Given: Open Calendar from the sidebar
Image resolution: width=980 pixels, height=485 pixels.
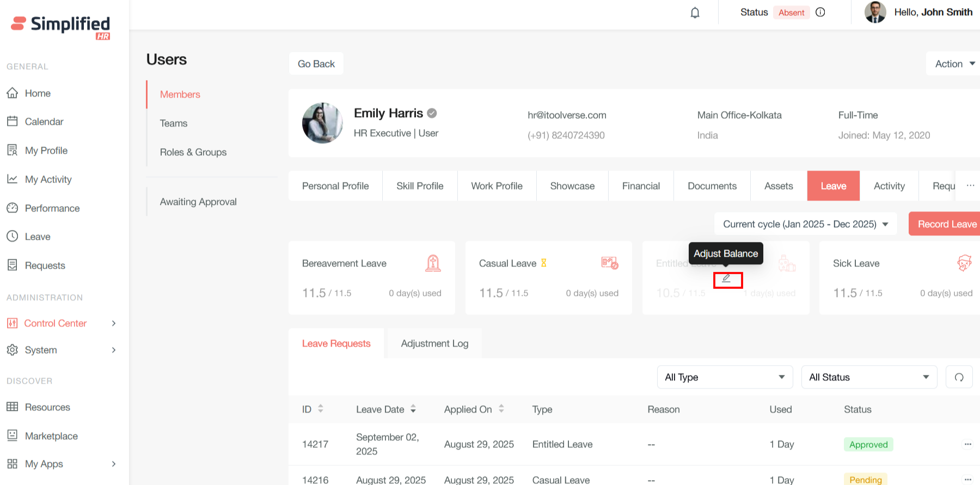Looking at the screenshot, I should click(44, 122).
